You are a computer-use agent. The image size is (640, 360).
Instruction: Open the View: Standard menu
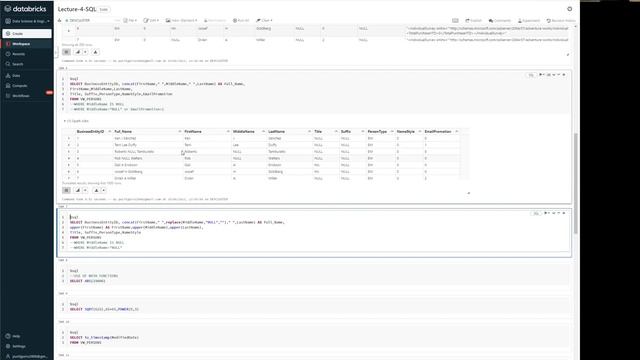click(x=182, y=20)
